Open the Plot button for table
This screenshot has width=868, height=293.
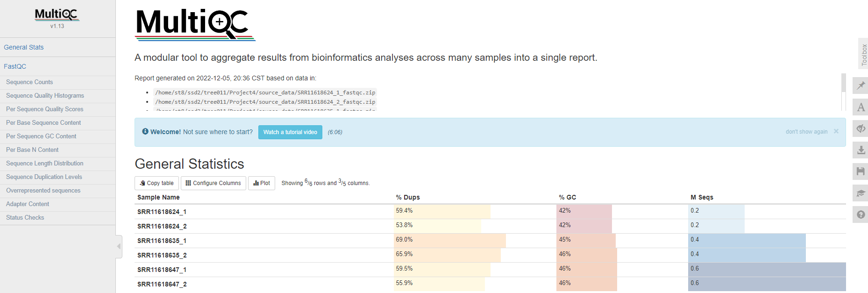pyautogui.click(x=262, y=183)
